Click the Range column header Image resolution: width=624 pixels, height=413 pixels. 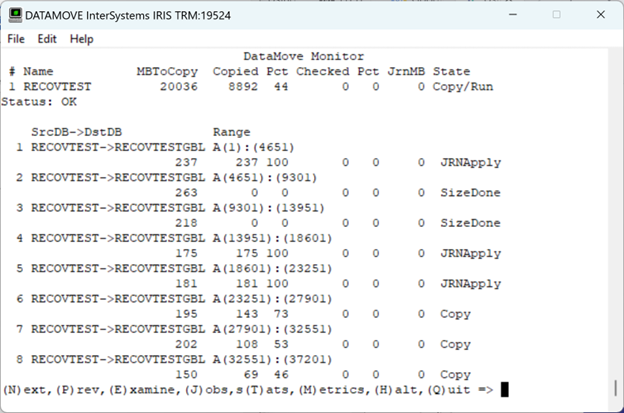click(231, 132)
